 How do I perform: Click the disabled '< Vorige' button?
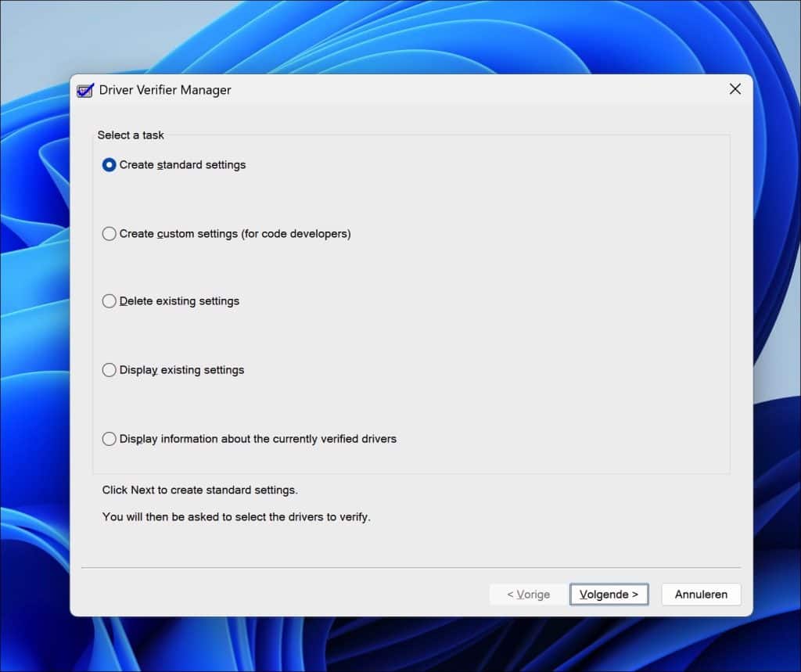tap(527, 594)
